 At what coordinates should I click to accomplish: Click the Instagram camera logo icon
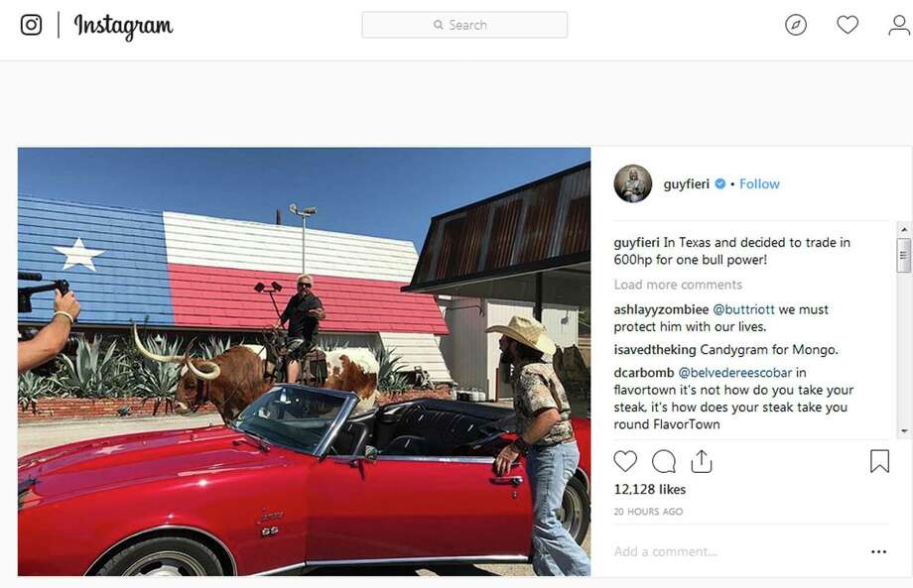coord(31,25)
